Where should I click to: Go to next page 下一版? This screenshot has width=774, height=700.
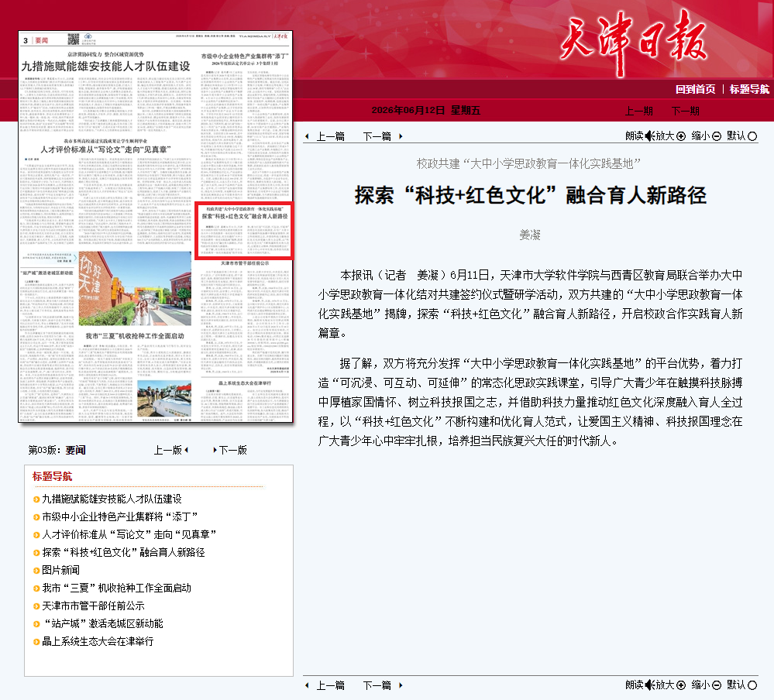[233, 450]
